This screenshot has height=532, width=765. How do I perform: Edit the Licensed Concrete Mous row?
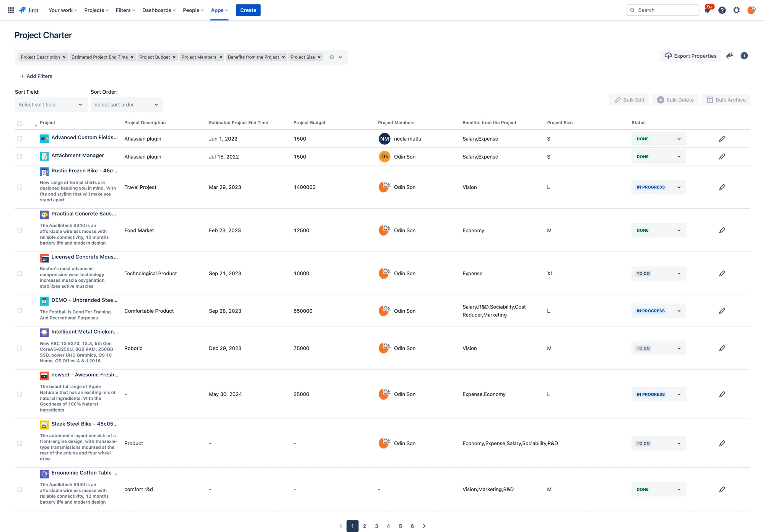pyautogui.click(x=722, y=274)
